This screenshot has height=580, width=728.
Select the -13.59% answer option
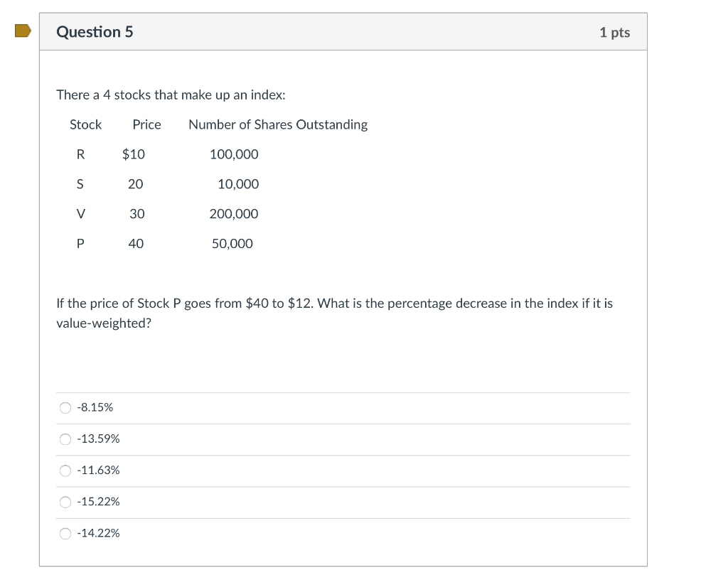pos(65,439)
